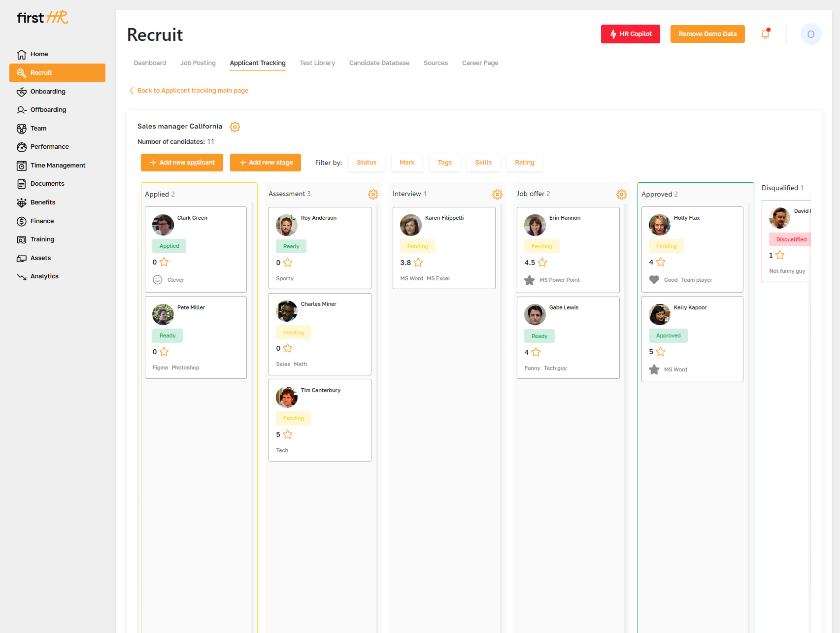Click the Finance dollar icon

point(22,221)
